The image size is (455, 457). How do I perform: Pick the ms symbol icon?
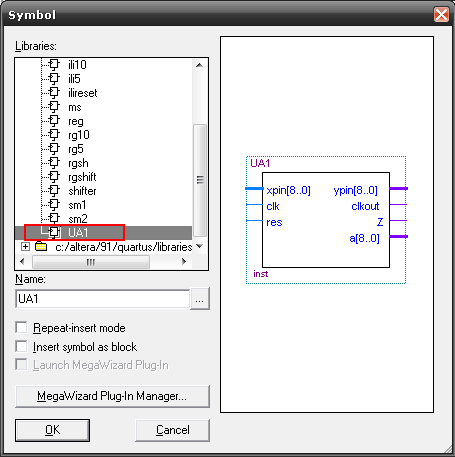pos(54,106)
